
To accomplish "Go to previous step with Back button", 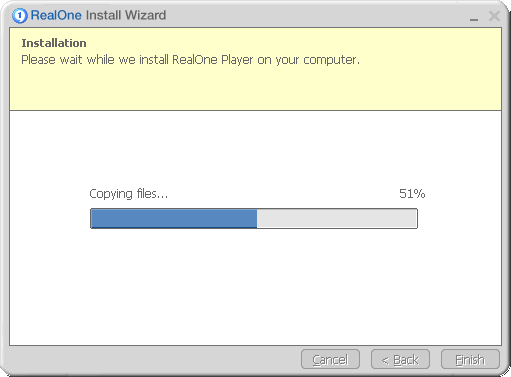I will [x=400, y=359].
